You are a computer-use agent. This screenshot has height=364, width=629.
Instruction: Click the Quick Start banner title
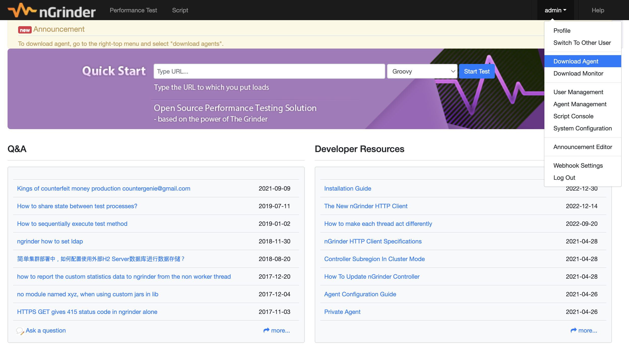point(114,71)
